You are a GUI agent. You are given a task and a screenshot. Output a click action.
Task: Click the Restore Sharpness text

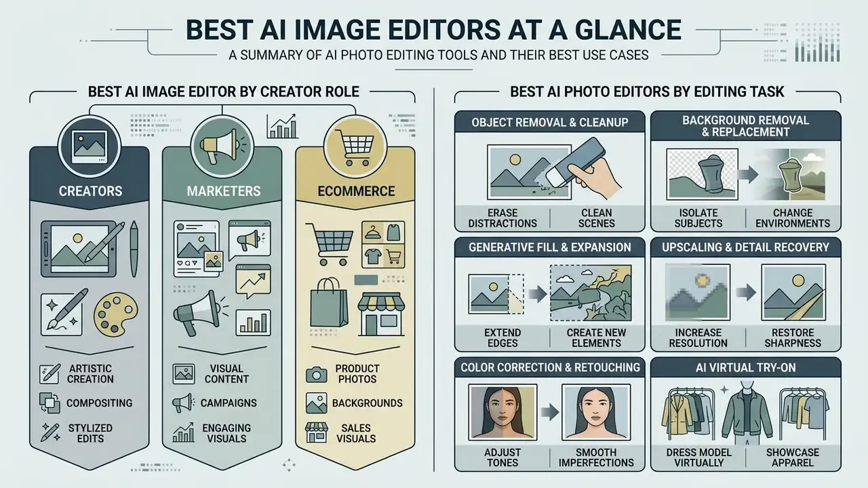coord(793,338)
